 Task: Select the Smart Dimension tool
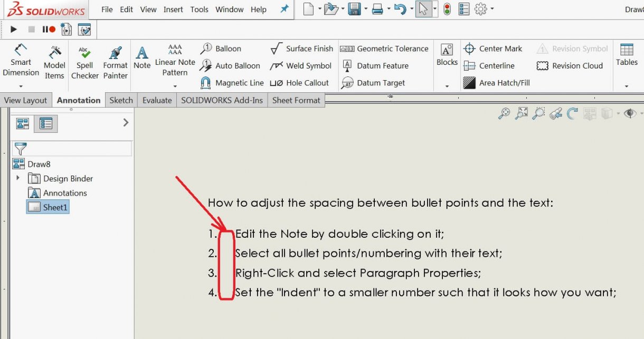point(21,60)
